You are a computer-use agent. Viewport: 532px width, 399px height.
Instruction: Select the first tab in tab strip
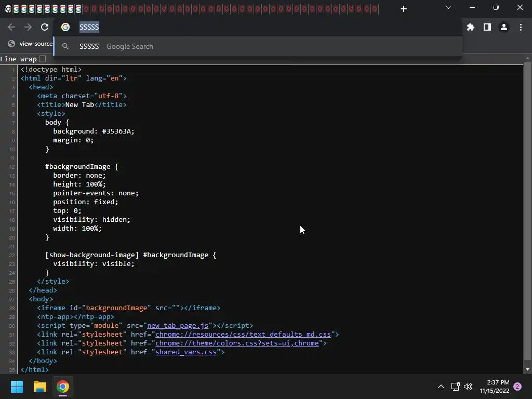(x=8, y=9)
